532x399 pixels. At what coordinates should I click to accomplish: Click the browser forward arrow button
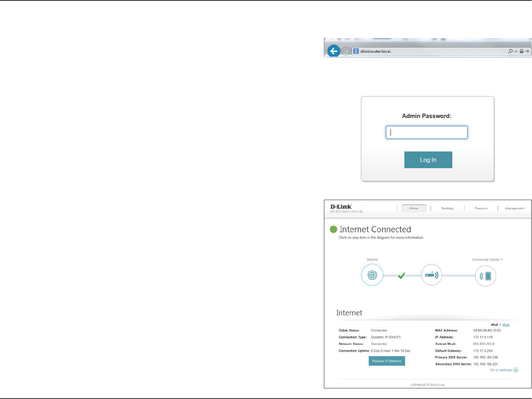coord(346,51)
